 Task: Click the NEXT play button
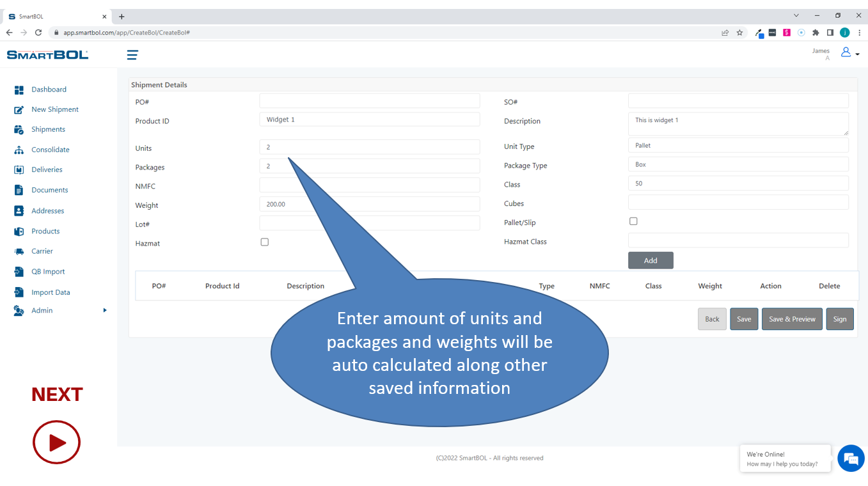[56, 442]
